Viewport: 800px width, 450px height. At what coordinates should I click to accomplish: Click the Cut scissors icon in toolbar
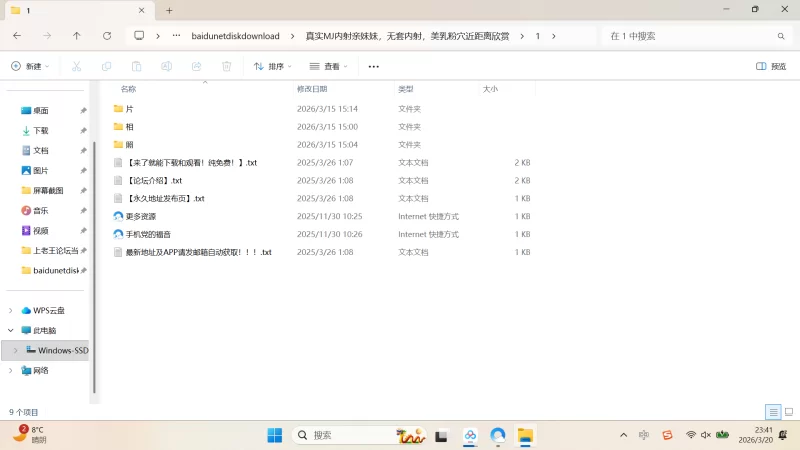pos(76,66)
